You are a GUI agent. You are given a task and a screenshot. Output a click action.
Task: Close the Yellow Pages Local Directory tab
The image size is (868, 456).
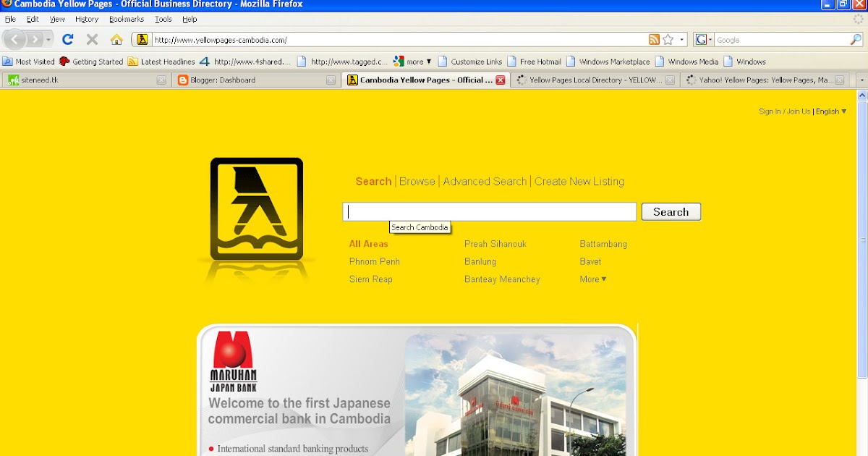670,80
